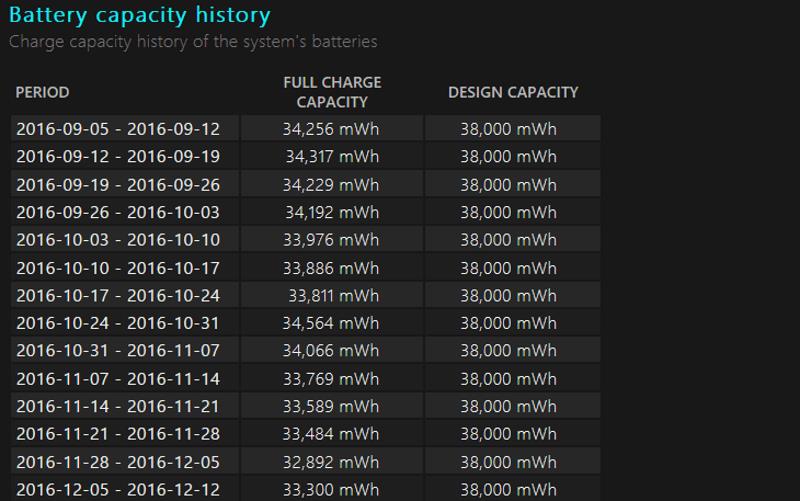800x501 pixels.
Task: Click the subtitle 'Charge capacity history of the system's batteries'
Action: pyautogui.click(x=193, y=41)
